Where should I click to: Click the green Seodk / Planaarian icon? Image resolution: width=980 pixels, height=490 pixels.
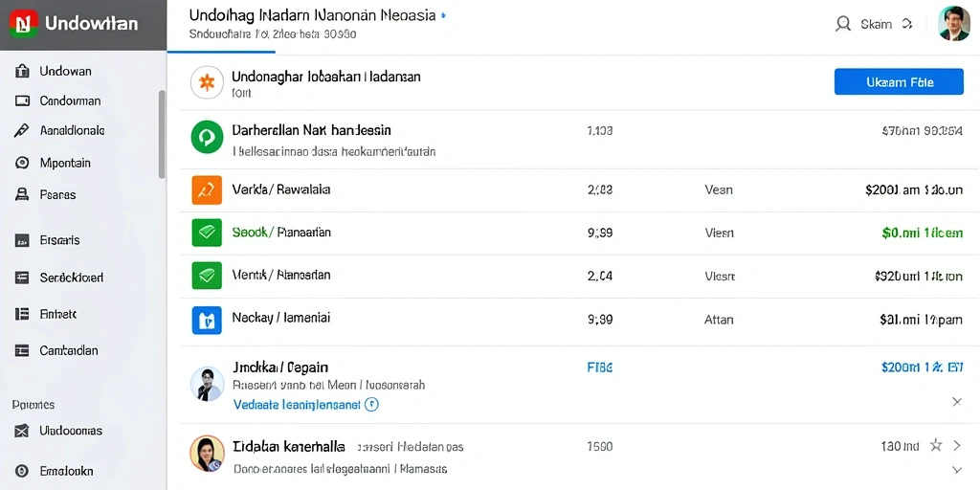(207, 234)
